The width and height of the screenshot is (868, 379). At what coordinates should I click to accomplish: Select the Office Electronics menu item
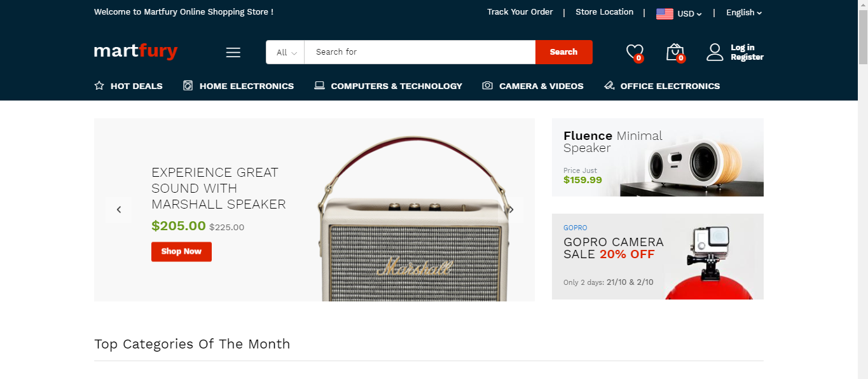coord(669,85)
